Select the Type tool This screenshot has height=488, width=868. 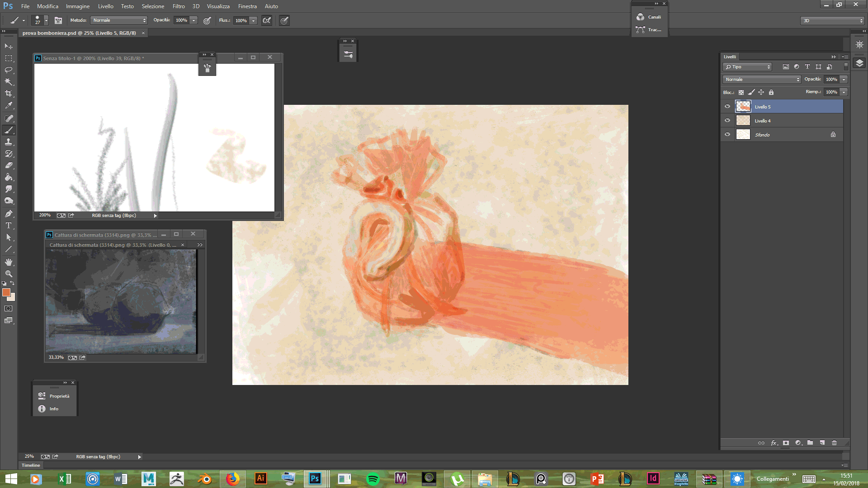click(9, 225)
